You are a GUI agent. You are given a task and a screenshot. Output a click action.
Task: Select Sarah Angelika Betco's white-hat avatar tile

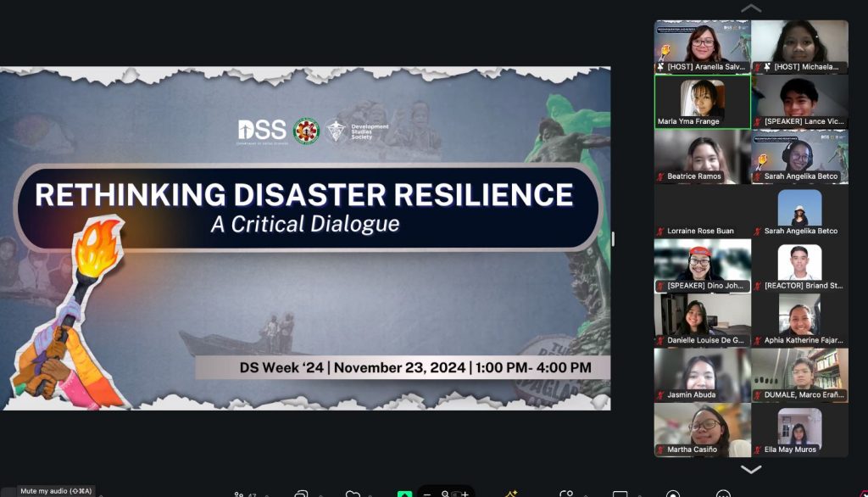(800, 211)
